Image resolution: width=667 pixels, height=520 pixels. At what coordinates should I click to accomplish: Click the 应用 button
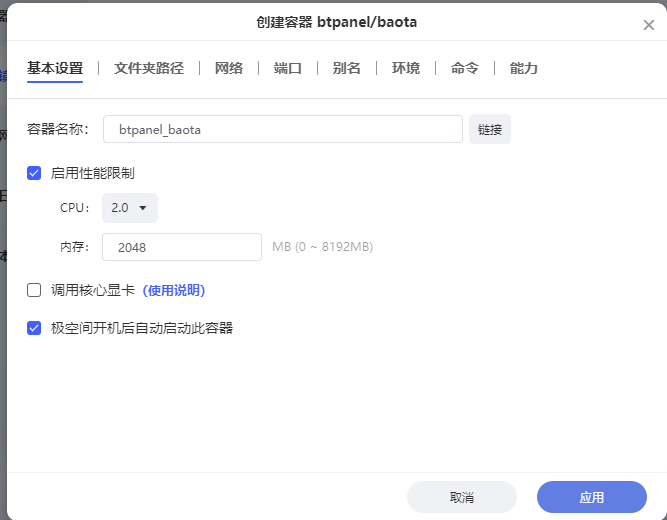pyautogui.click(x=592, y=497)
